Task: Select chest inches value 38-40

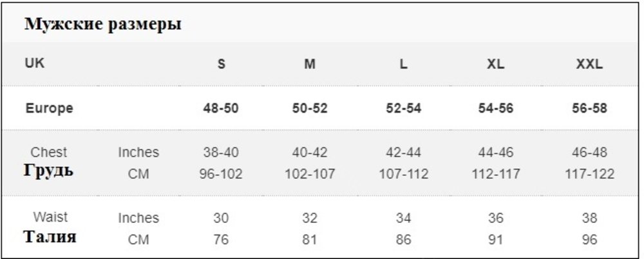Action: coord(221,153)
